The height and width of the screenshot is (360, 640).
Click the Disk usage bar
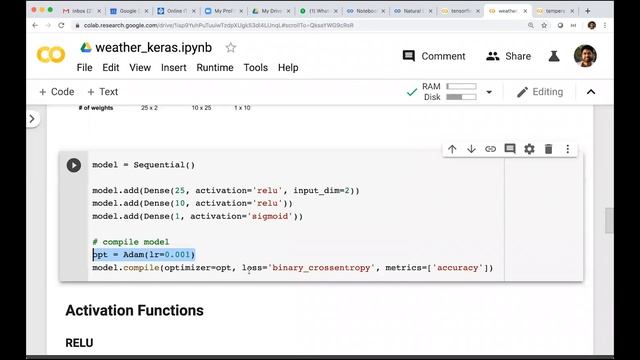click(x=461, y=97)
